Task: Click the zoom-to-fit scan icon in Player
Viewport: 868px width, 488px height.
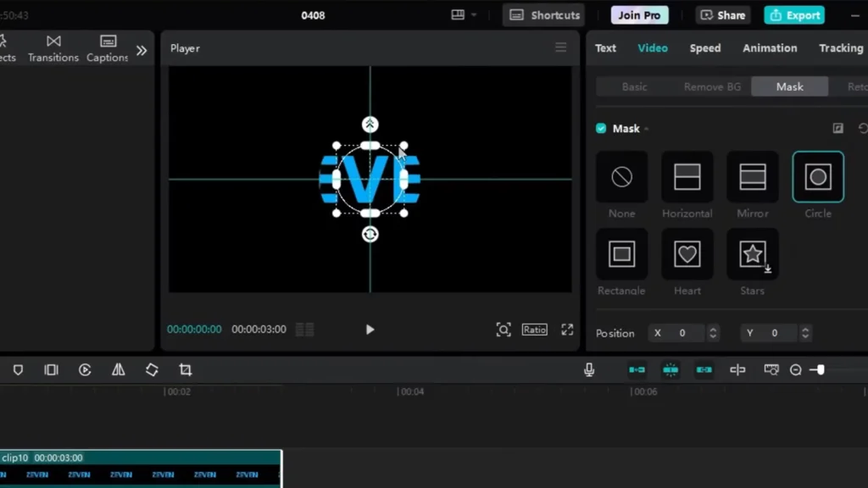Action: (504, 330)
